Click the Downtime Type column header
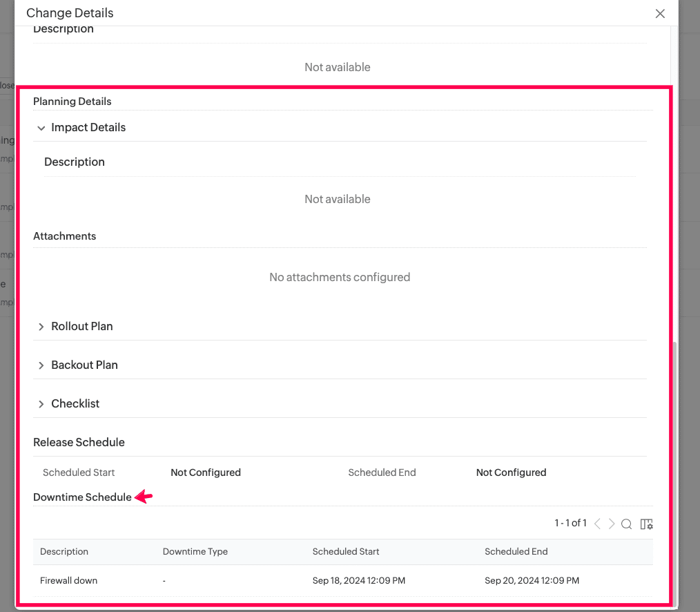This screenshot has width=700, height=612. 195,552
